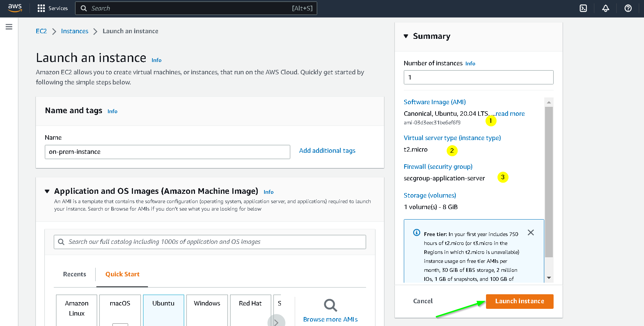644x326 pixels.
Task: Open the notifications bell
Action: tap(606, 8)
